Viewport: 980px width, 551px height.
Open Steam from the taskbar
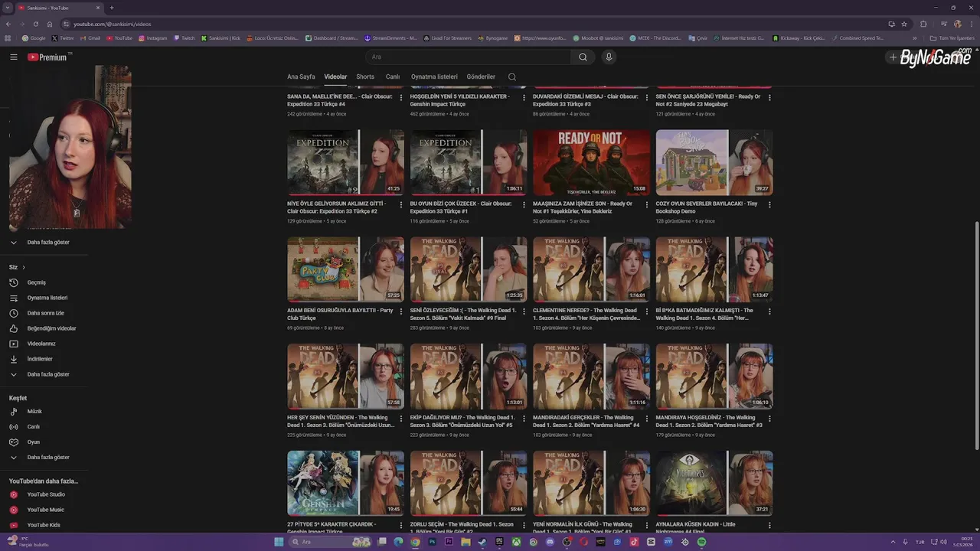tap(482, 542)
